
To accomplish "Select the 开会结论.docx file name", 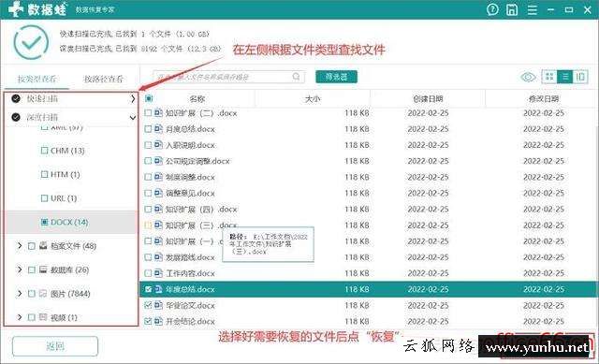I will 190,322.
